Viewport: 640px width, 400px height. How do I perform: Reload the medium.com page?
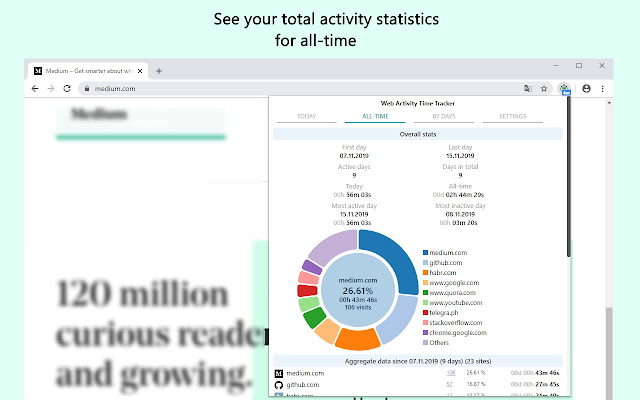click(x=67, y=89)
